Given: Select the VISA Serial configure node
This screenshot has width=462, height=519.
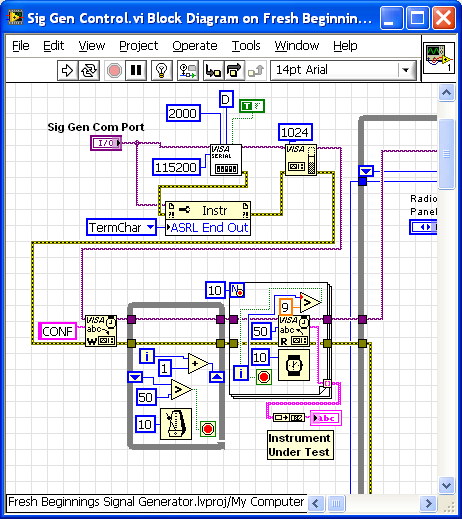Looking at the screenshot, I should [x=226, y=160].
